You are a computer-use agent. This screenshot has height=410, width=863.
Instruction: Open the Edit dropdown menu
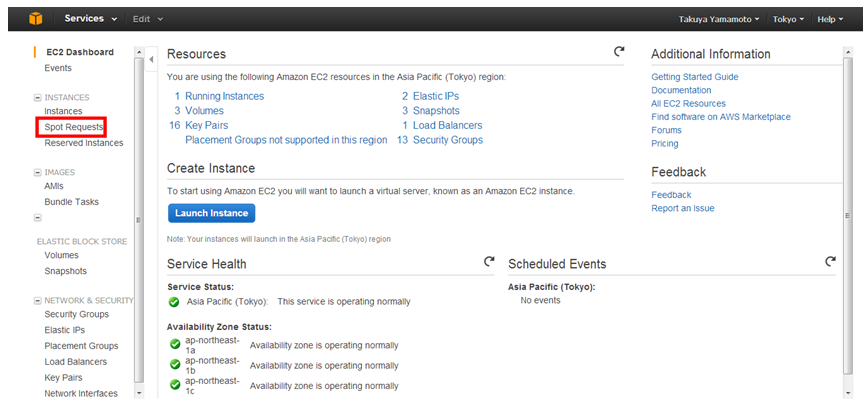[148, 19]
